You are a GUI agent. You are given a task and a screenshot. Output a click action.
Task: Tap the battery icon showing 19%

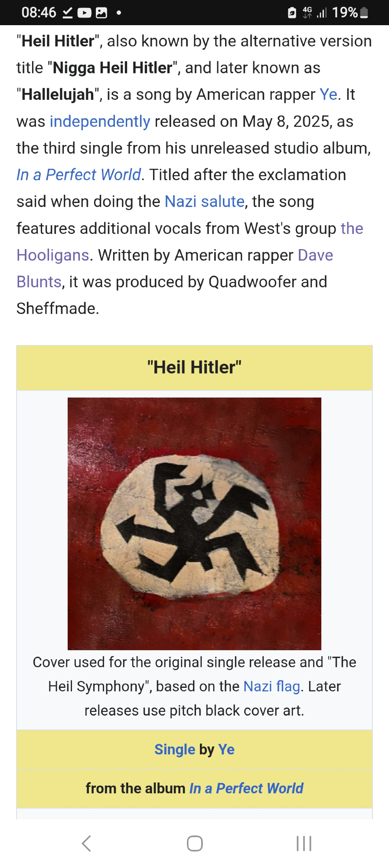[364, 13]
